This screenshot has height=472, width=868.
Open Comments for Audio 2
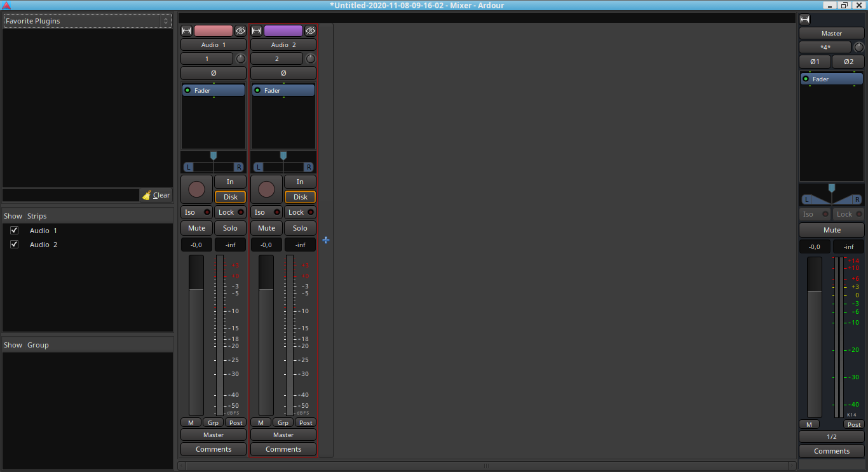(x=283, y=449)
